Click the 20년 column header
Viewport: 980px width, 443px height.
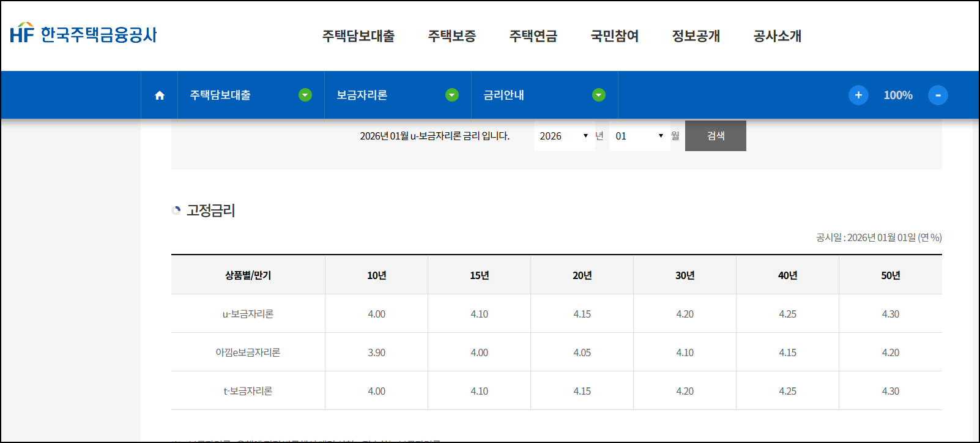click(582, 275)
